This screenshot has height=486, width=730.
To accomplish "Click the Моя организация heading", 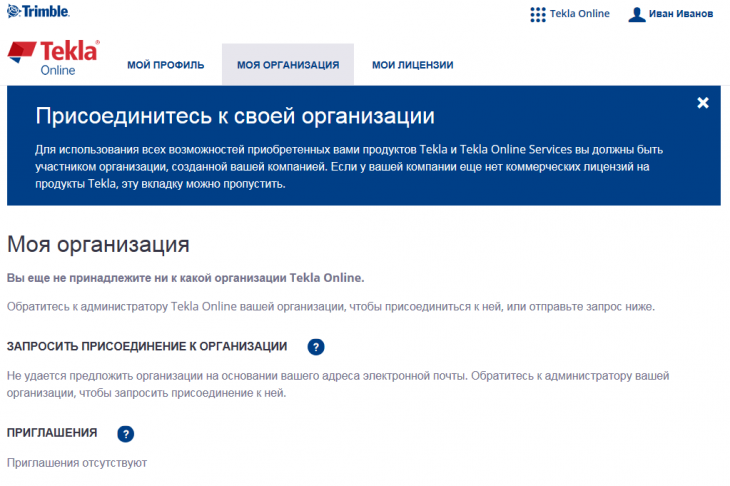I will pos(98,244).
